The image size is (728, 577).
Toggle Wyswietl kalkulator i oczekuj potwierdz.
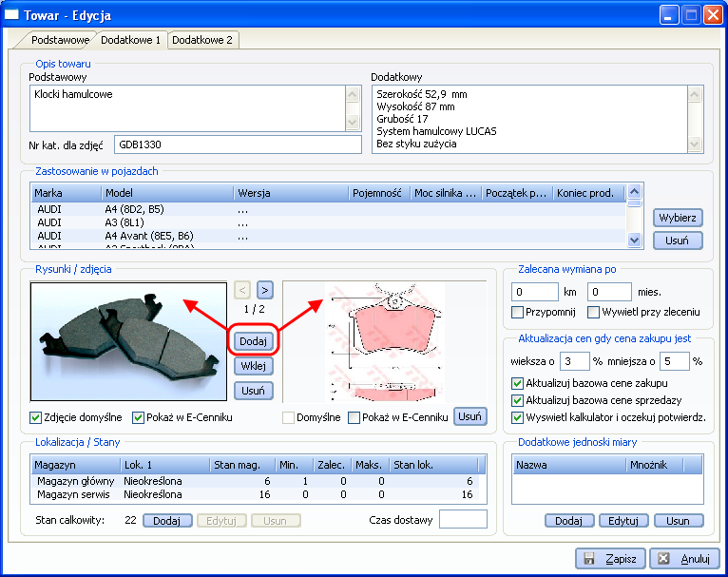pyautogui.click(x=517, y=418)
